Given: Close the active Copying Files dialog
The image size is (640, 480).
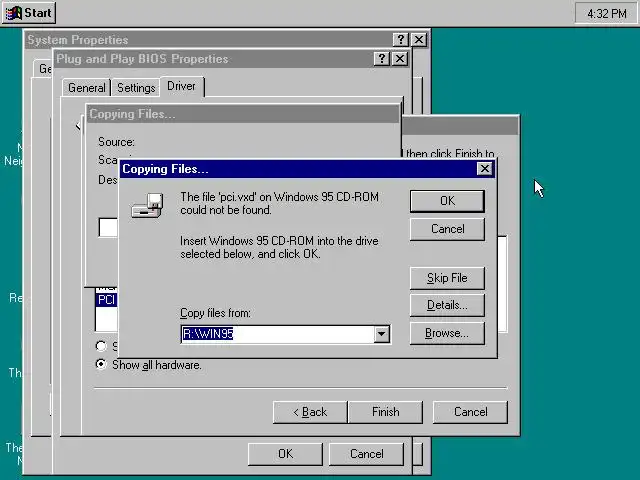Looking at the screenshot, I should (x=484, y=169).
